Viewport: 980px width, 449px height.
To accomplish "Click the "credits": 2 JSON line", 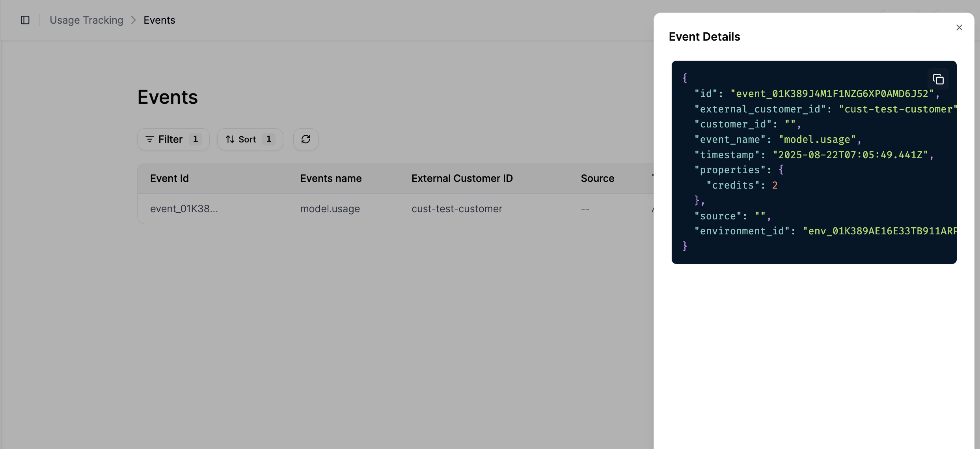I will coord(742,185).
